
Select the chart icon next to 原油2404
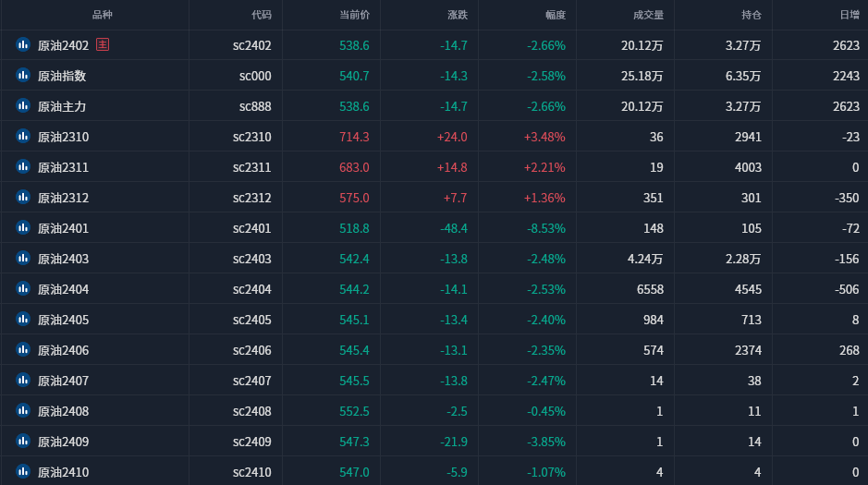pyautogui.click(x=23, y=289)
